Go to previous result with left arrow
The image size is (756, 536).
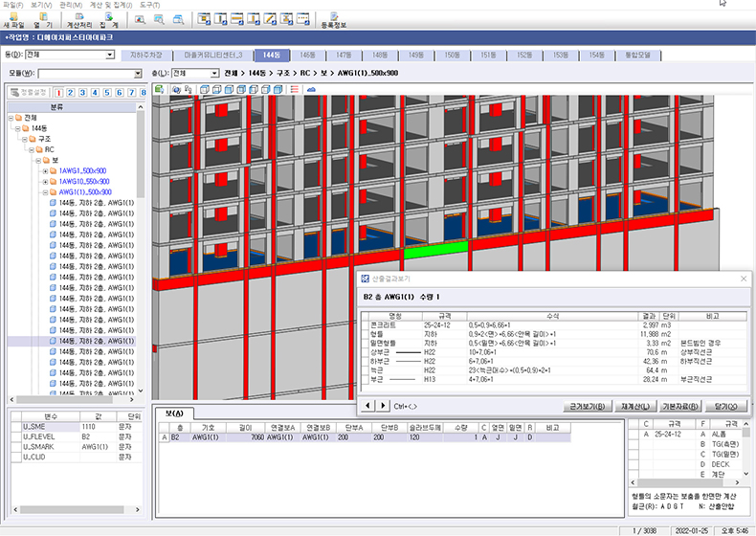pyautogui.click(x=367, y=406)
